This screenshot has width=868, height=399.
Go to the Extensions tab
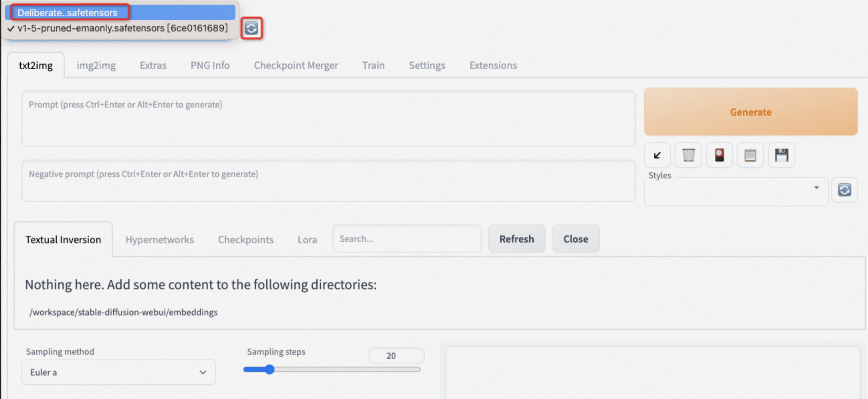coord(493,65)
